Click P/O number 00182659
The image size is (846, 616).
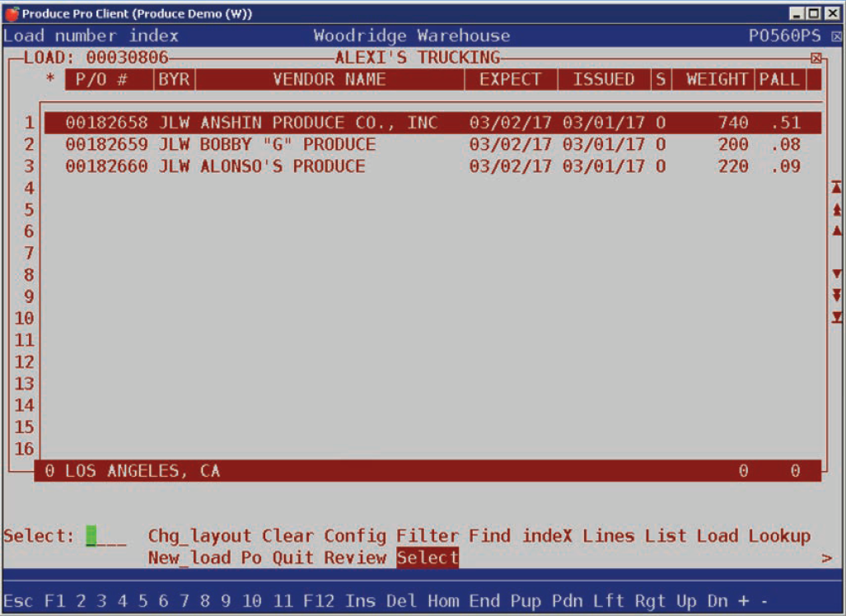click(106, 145)
